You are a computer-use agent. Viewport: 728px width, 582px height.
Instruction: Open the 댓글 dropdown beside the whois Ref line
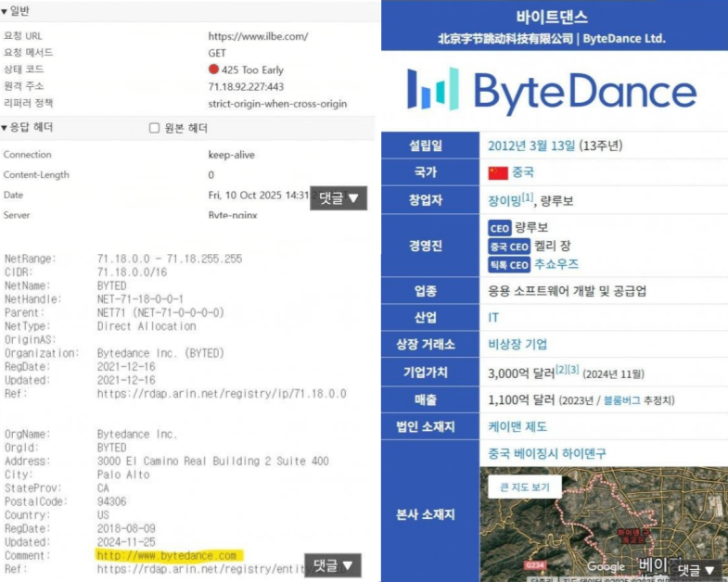point(332,565)
